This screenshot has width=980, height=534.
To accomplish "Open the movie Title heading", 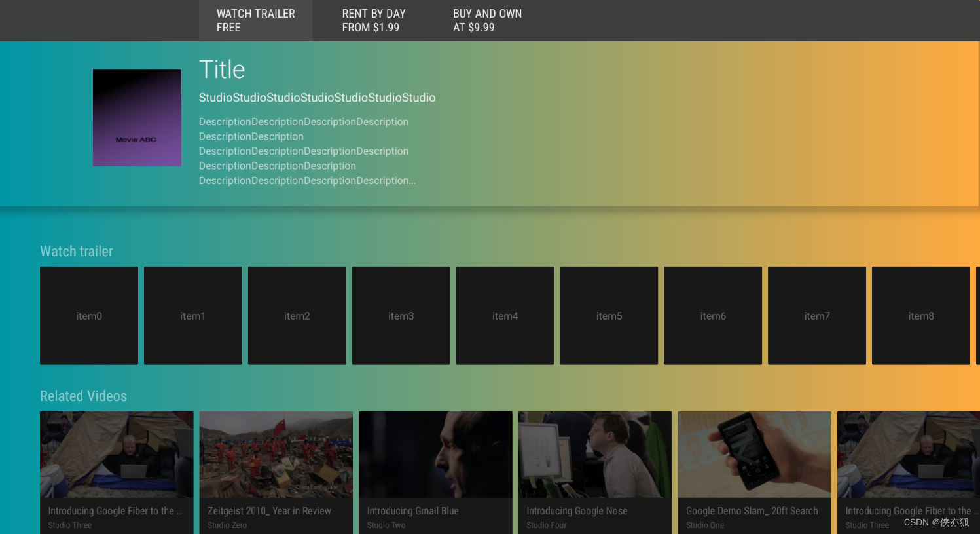I will (222, 69).
